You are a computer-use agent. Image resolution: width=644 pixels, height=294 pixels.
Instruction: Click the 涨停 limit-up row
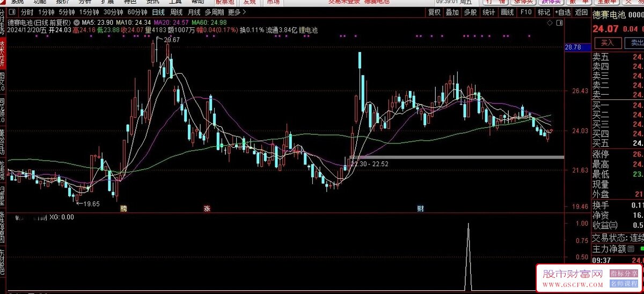(618, 155)
